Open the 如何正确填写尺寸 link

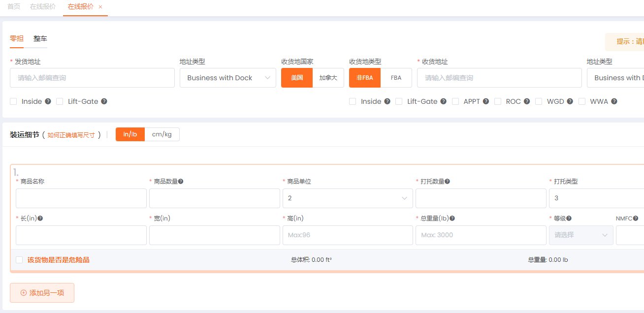click(71, 135)
